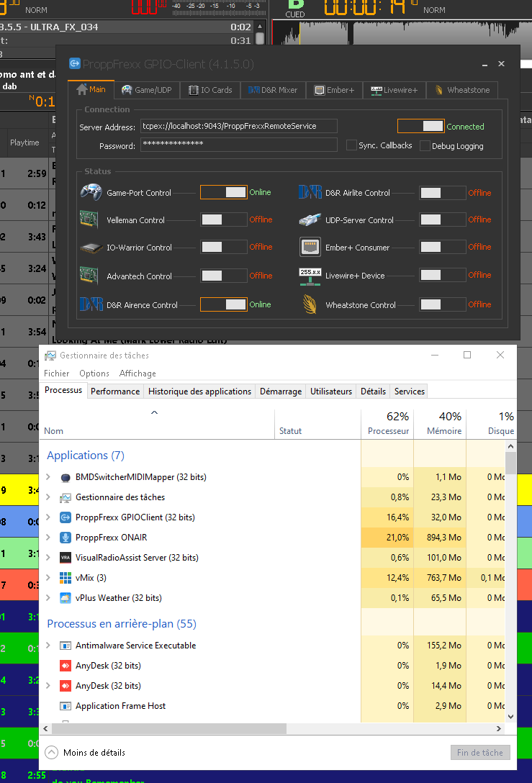The width and height of the screenshot is (532, 783).
Task: Toggle the Wheatstone Control switch on
Action: (443, 304)
